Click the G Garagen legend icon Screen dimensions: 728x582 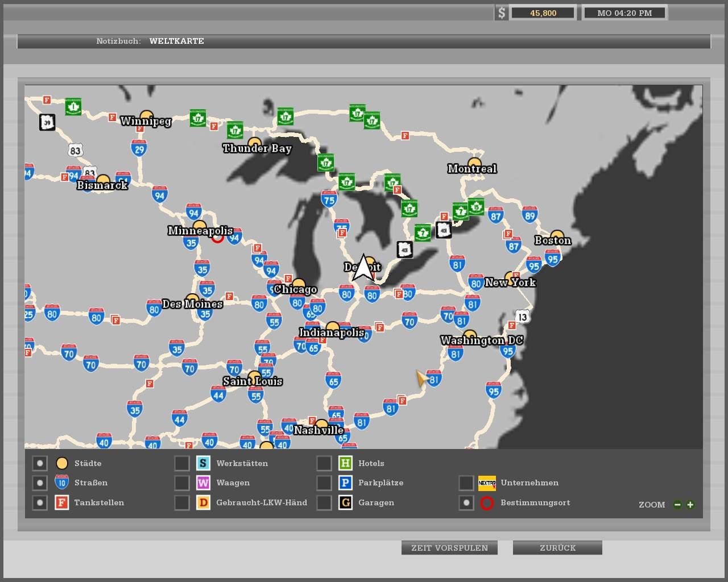(x=345, y=502)
